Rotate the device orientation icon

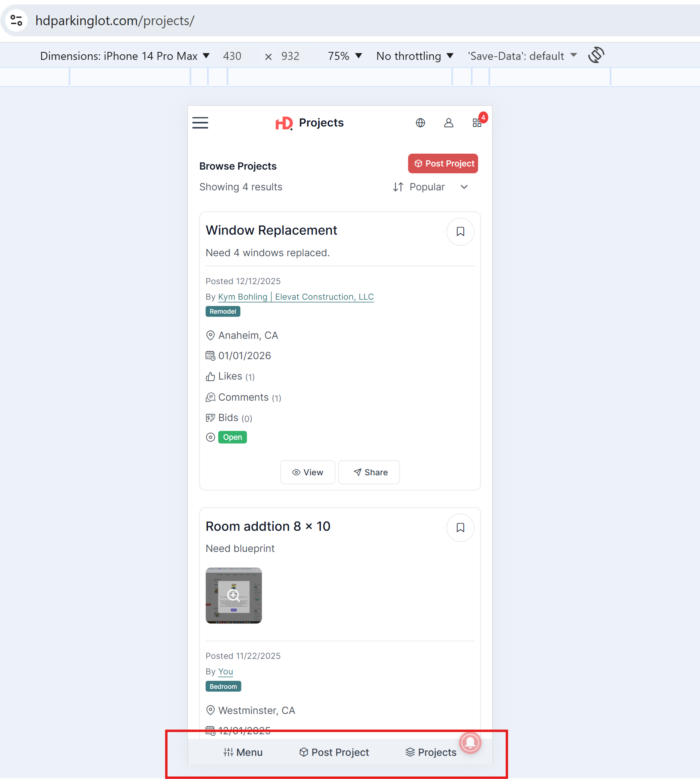pyautogui.click(x=596, y=55)
